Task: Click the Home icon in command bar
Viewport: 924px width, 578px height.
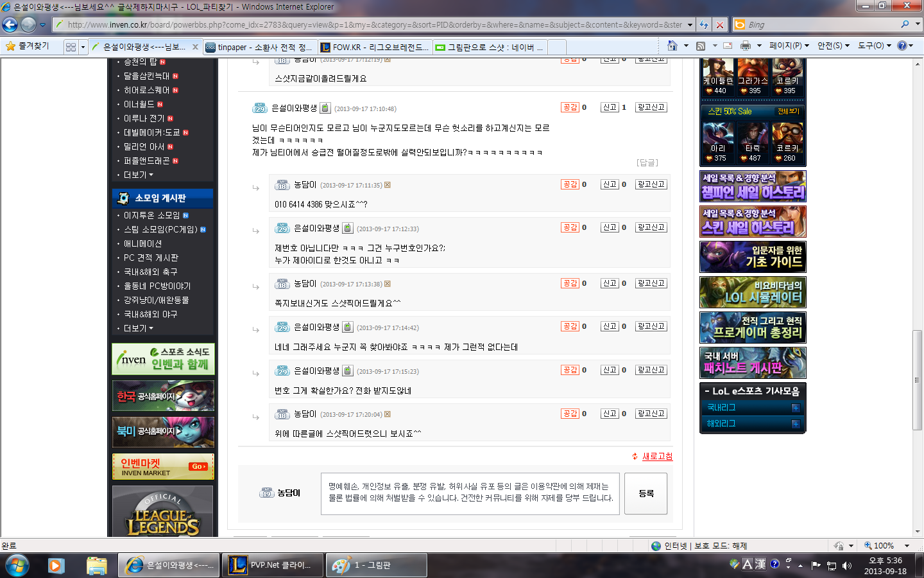Action: coord(672,46)
